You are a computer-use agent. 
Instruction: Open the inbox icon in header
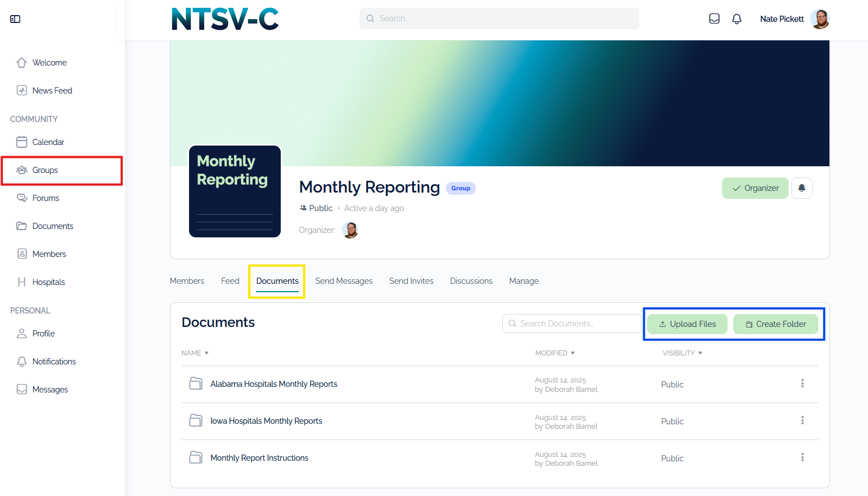(714, 18)
